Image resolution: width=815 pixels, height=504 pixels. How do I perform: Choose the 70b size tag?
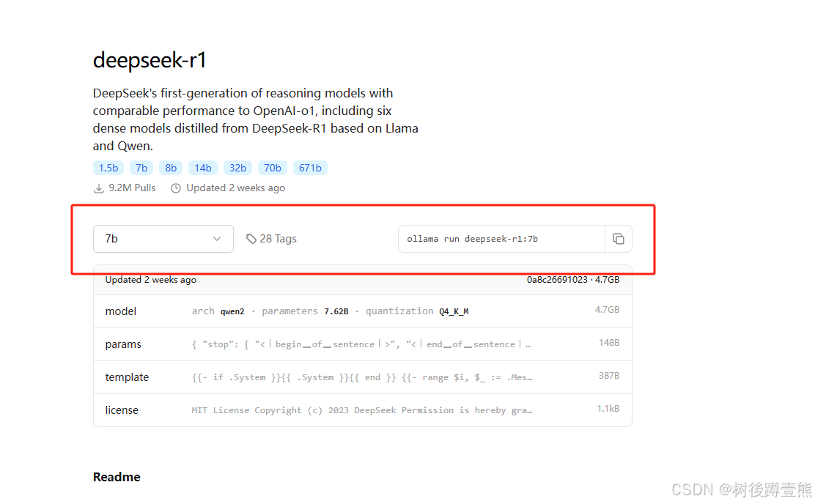coord(273,168)
